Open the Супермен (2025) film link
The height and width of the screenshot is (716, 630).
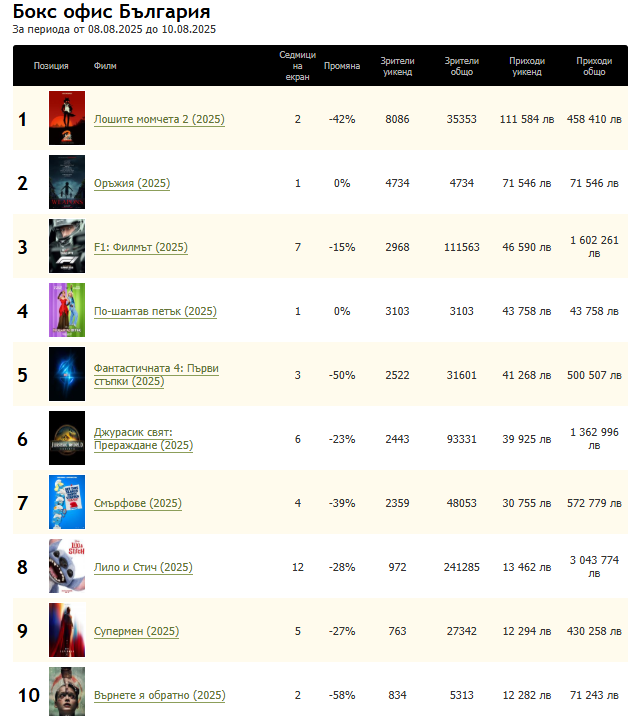coord(136,632)
